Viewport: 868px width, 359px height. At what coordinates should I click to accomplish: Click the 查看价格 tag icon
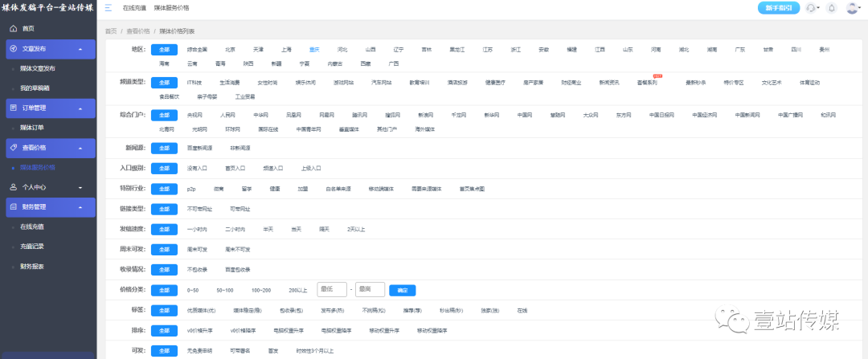point(13,148)
